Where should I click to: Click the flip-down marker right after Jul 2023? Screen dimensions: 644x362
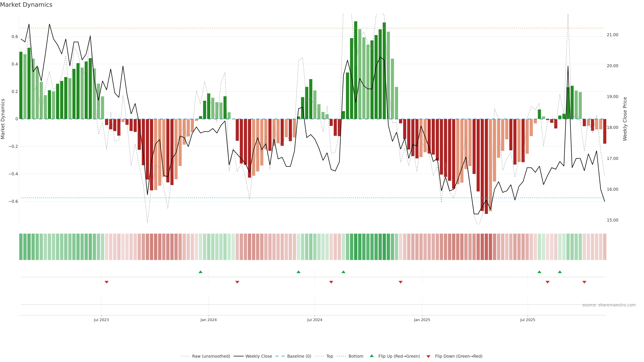[106, 282]
